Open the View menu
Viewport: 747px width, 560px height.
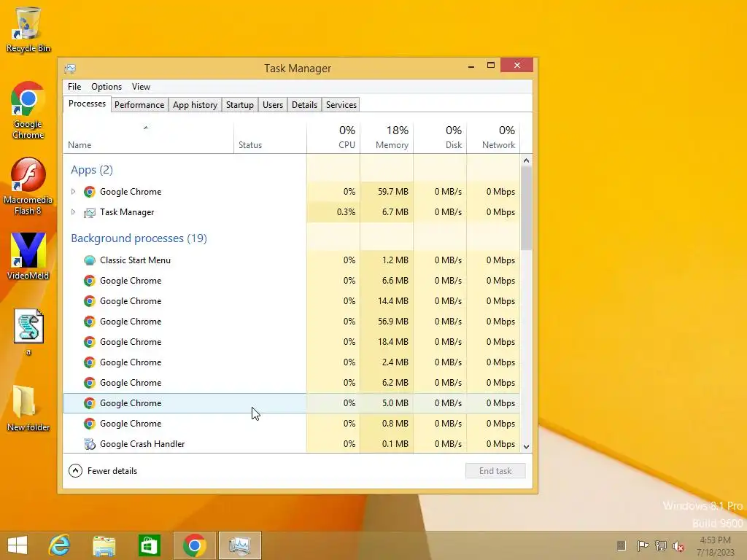141,87
